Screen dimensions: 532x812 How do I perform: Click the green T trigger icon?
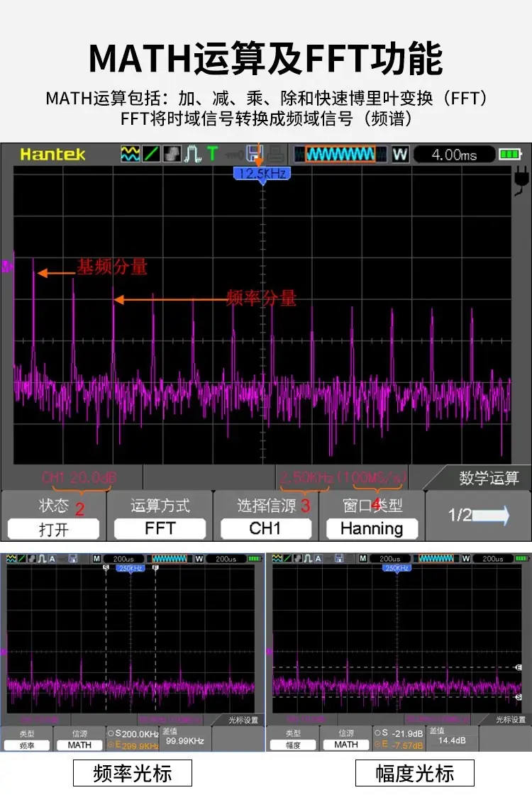tap(212, 154)
